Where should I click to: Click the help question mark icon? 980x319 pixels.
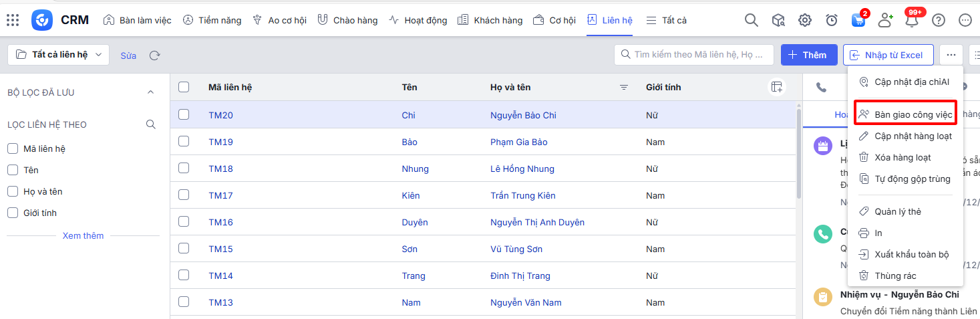click(x=939, y=20)
